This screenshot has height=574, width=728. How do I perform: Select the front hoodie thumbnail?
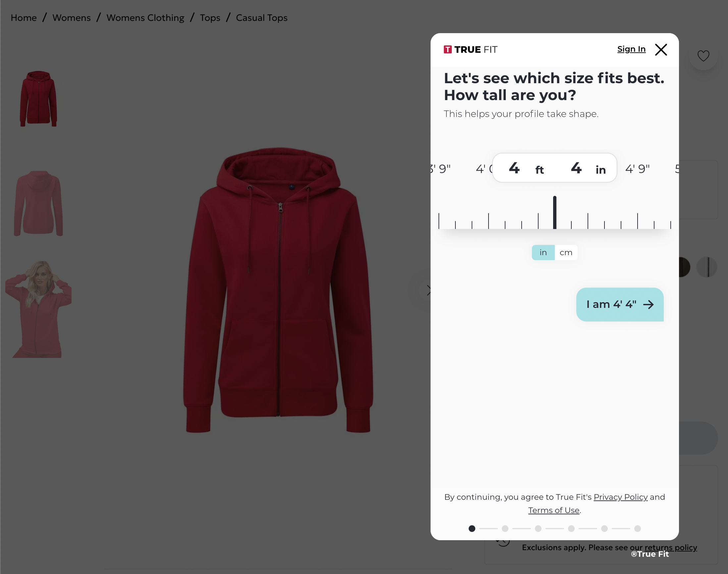(38, 98)
